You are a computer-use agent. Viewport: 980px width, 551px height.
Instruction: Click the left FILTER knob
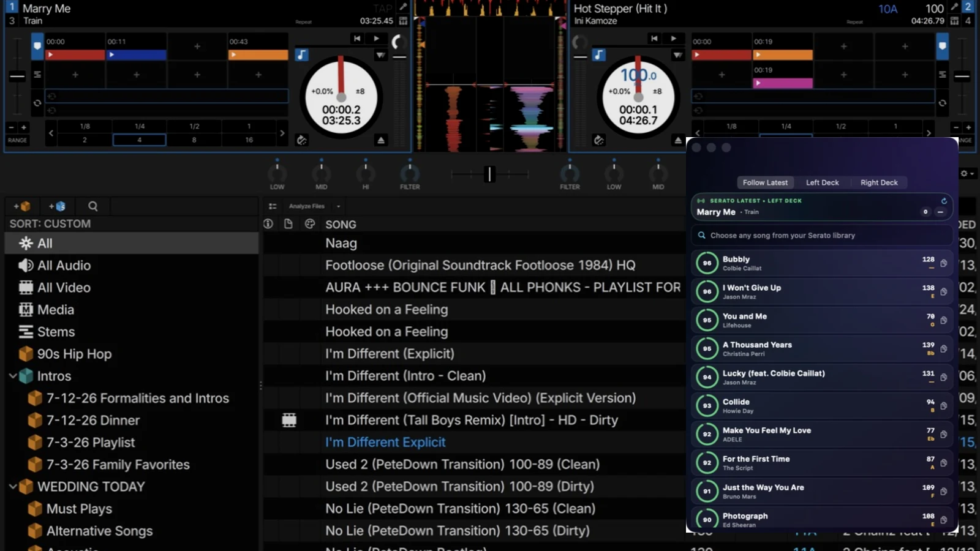(410, 173)
